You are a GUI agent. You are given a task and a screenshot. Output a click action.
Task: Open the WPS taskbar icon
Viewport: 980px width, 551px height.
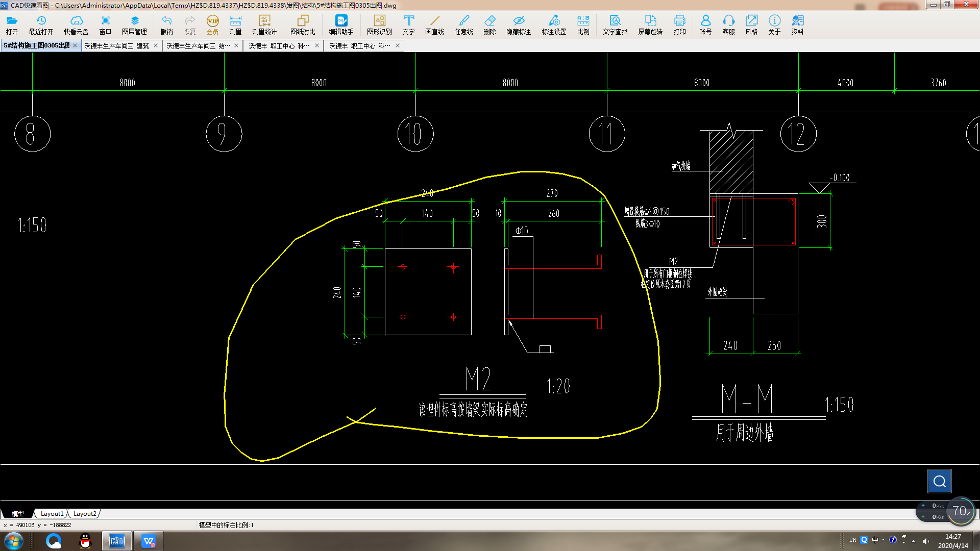point(149,541)
